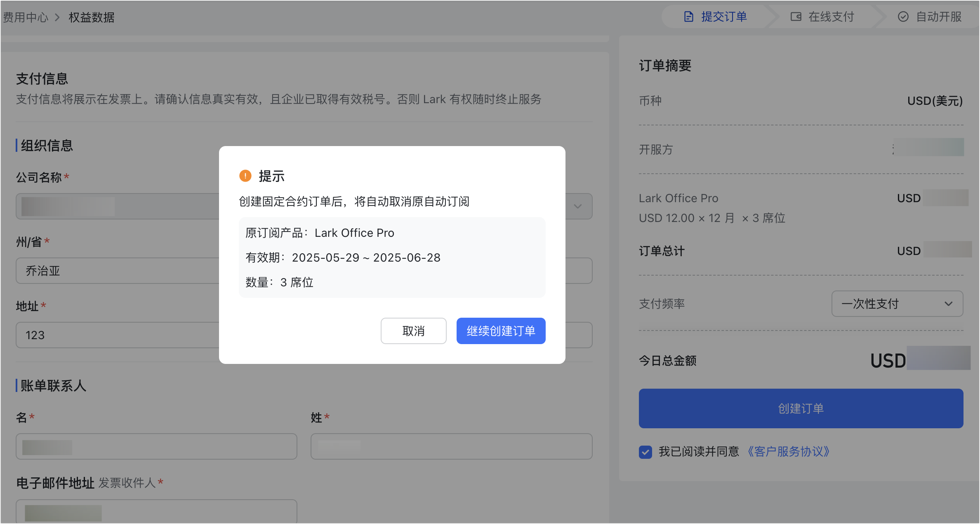Confirm with 继续创建订单 button
This screenshot has height=524, width=980.
click(501, 331)
